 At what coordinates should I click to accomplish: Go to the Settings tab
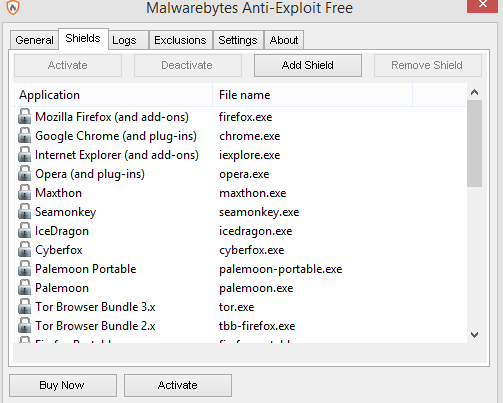click(238, 40)
